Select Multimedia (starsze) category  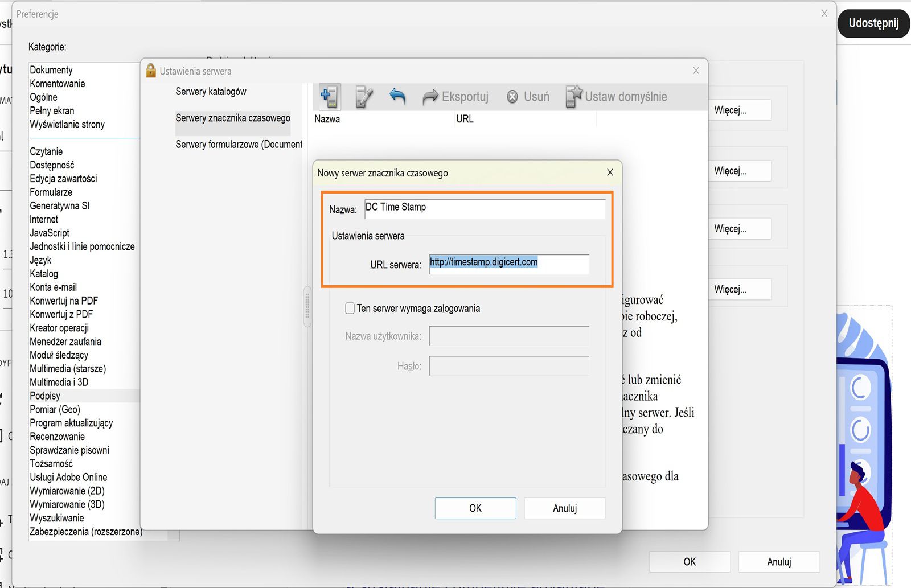pos(68,369)
